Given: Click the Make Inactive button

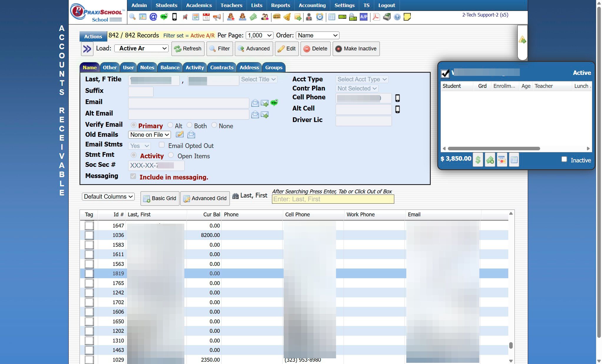Looking at the screenshot, I should [356, 49].
